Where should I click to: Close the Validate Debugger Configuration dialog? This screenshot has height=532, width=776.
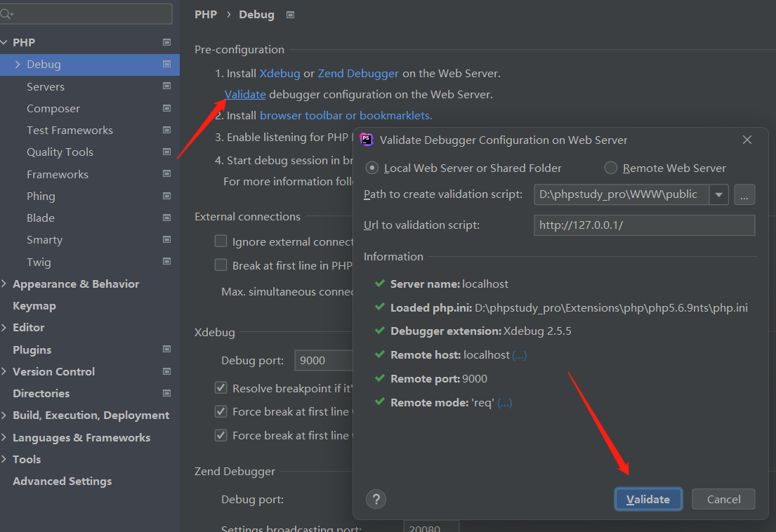point(747,140)
